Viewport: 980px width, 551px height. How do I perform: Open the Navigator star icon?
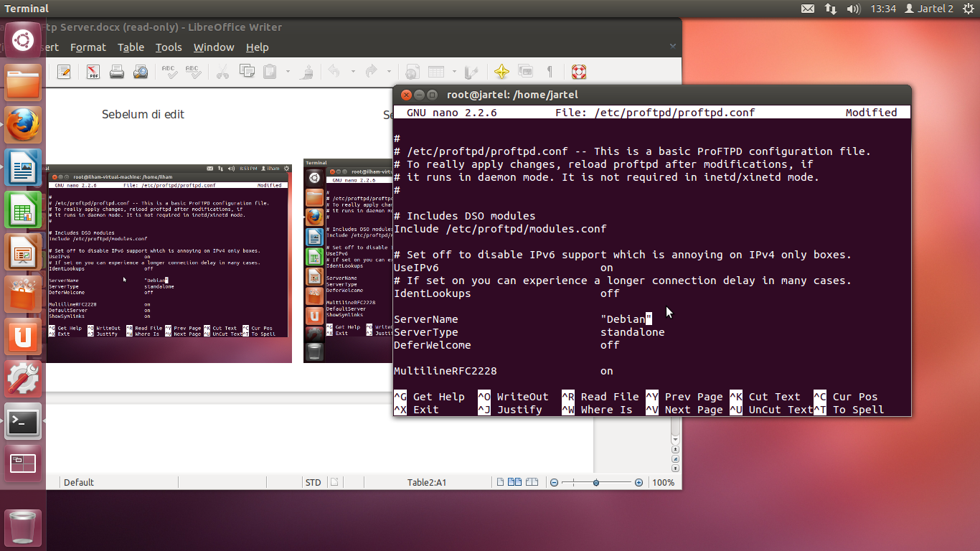[x=501, y=72]
